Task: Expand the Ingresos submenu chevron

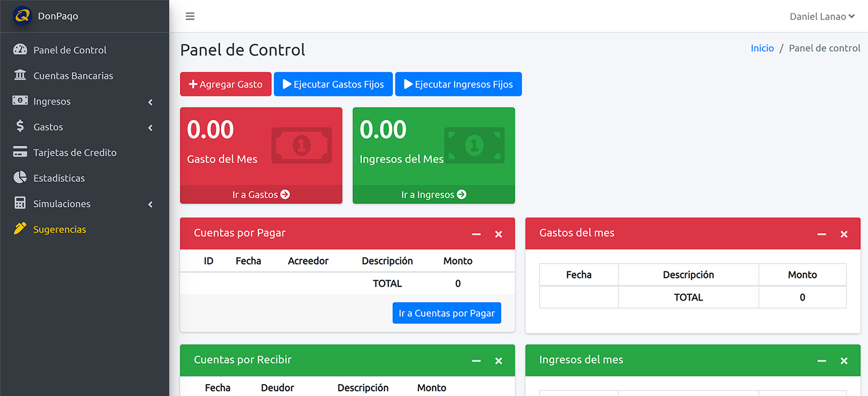Action: tap(150, 102)
